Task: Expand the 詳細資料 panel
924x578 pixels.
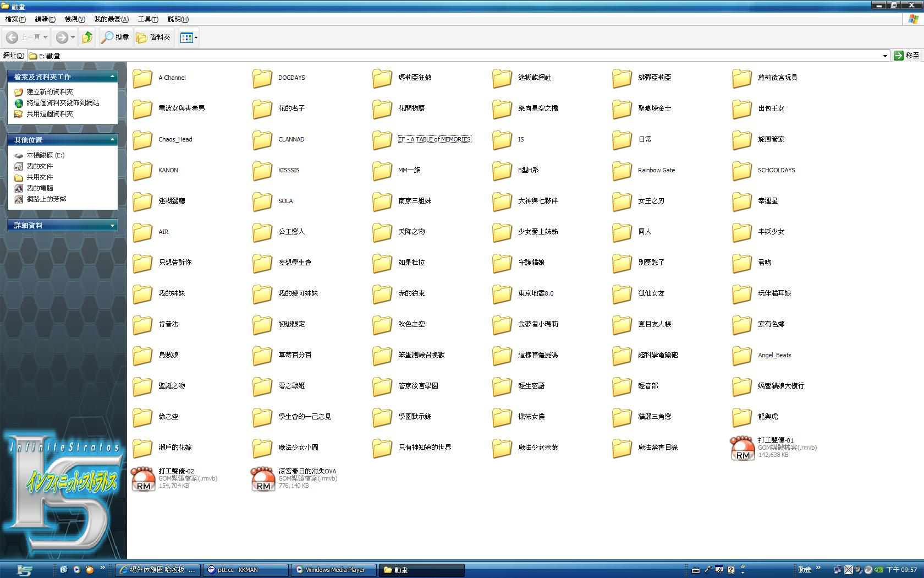Action: [x=112, y=225]
